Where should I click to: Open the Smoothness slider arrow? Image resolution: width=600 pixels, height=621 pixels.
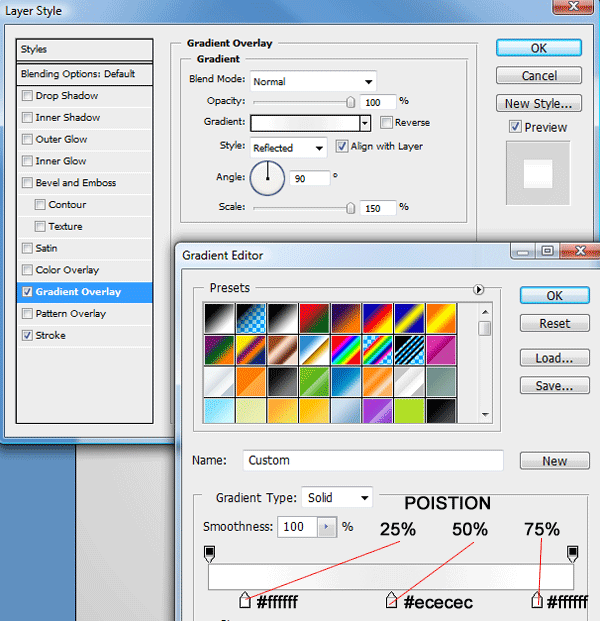click(327, 527)
